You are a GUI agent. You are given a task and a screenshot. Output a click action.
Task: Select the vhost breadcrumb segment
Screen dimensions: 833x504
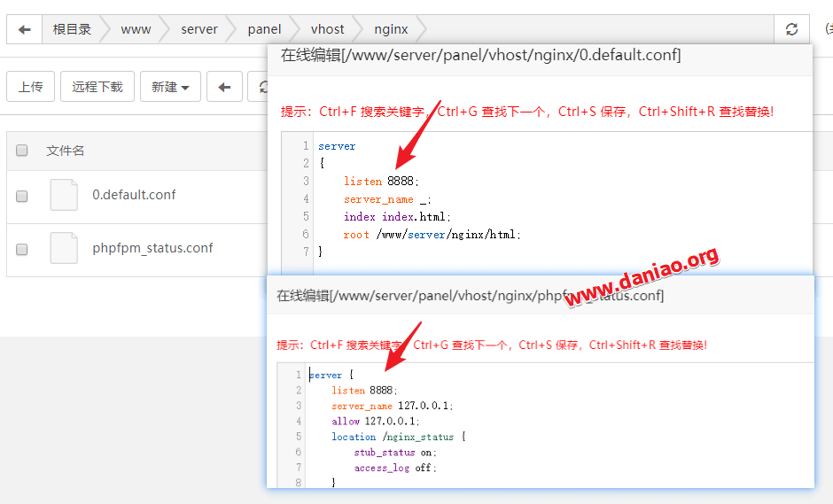(x=328, y=29)
